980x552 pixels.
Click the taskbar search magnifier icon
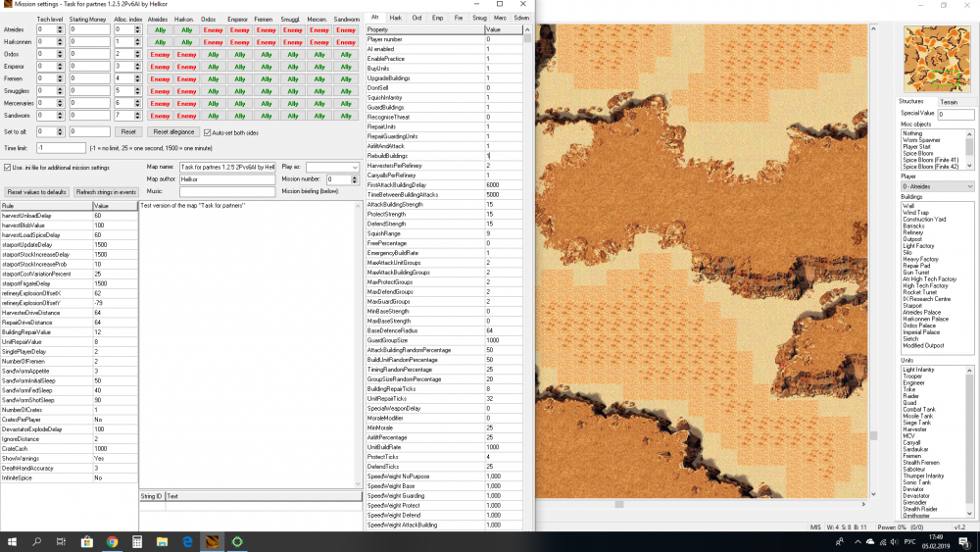click(36, 541)
